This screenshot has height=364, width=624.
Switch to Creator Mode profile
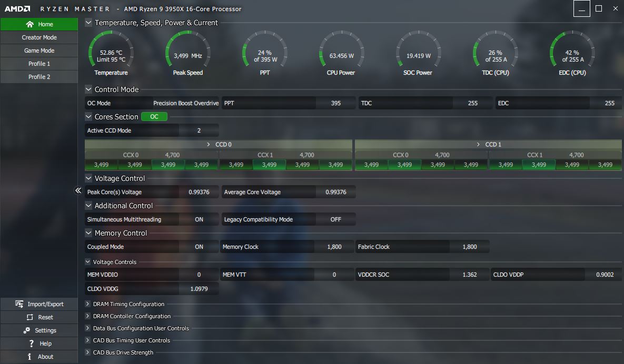tap(39, 37)
